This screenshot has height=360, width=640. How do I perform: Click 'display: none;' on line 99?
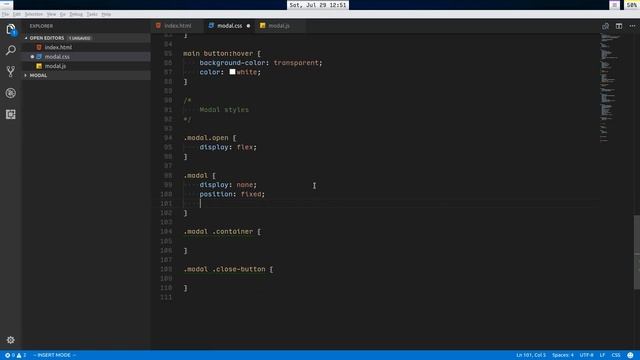tap(228, 185)
